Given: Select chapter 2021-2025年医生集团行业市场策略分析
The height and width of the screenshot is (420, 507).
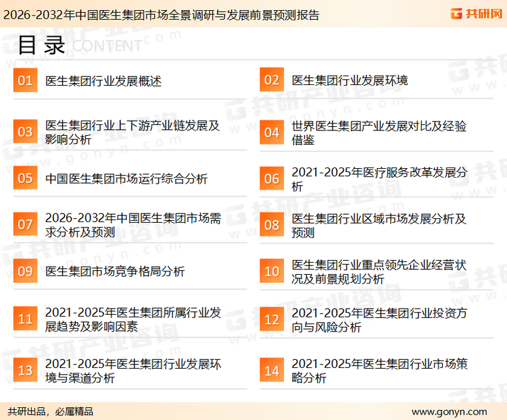Looking at the screenshot, I should [x=380, y=371].
